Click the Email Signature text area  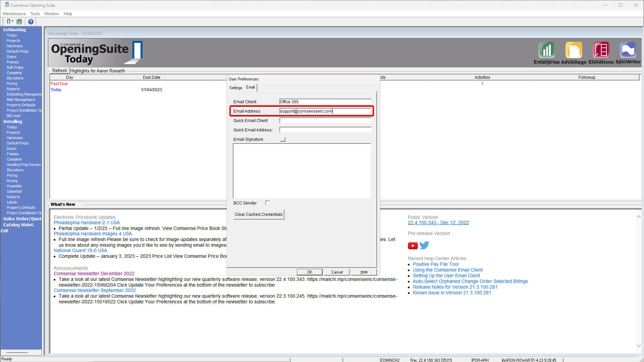302,171
